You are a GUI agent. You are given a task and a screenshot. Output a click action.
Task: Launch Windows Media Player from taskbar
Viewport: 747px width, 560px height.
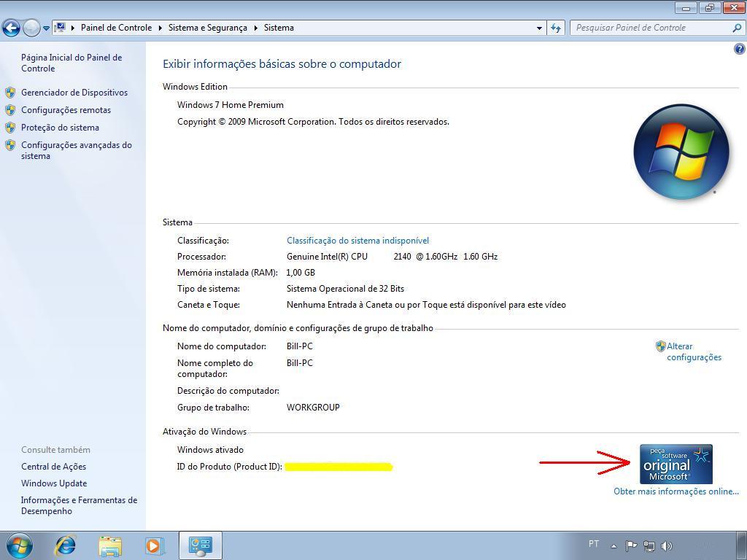(x=155, y=545)
